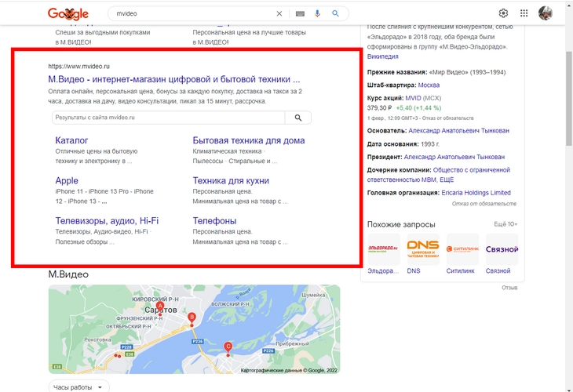Open Бытовая техника для дома sitelink
Image resolution: width=573 pixels, height=392 pixels.
[249, 140]
